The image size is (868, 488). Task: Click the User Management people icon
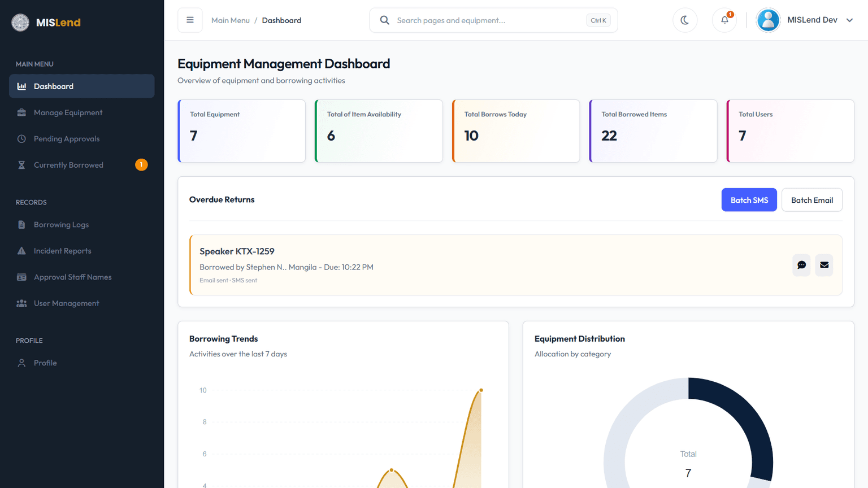click(x=21, y=303)
